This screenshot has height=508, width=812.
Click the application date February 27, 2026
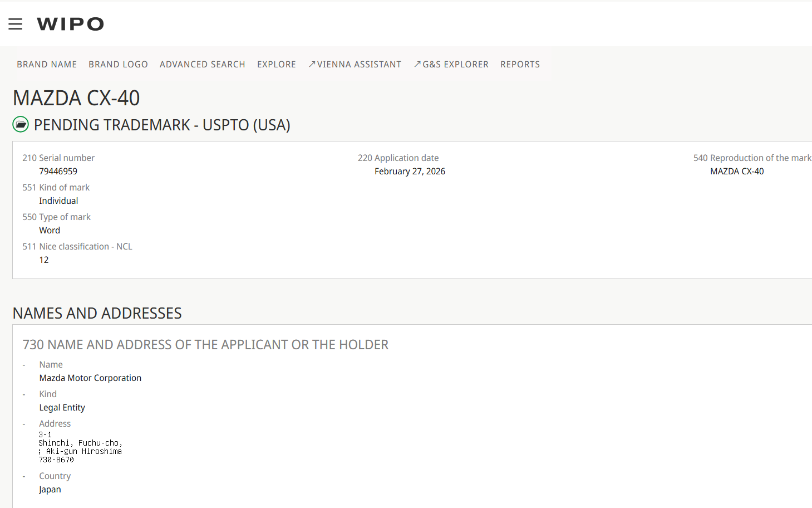[x=410, y=172]
